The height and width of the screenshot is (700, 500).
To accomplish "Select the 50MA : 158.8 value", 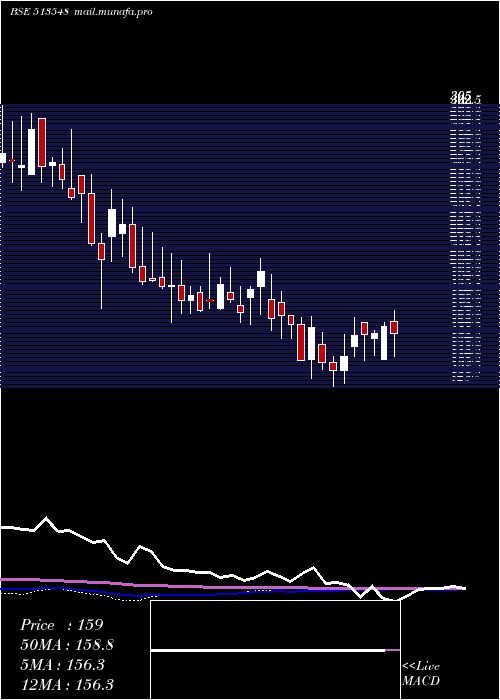I will click(67, 645).
